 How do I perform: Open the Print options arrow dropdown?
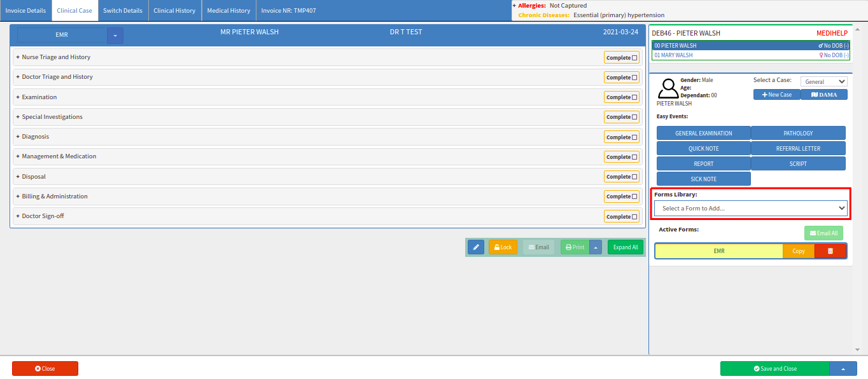point(596,247)
